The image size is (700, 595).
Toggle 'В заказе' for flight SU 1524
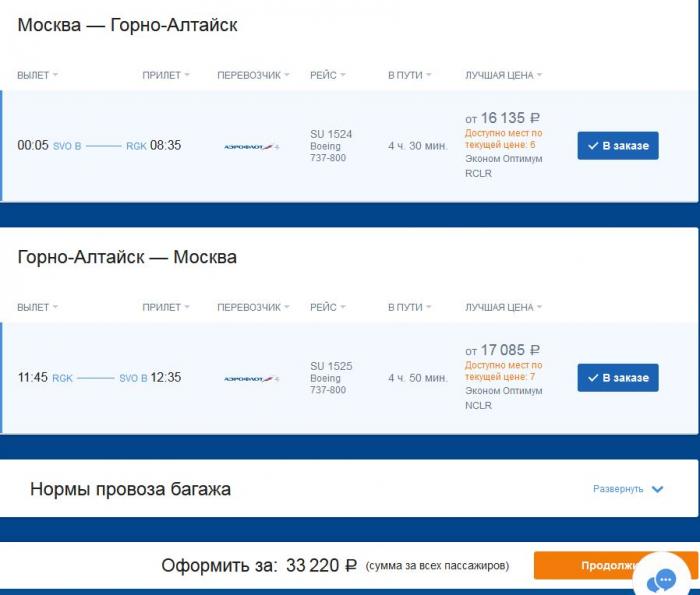[618, 146]
